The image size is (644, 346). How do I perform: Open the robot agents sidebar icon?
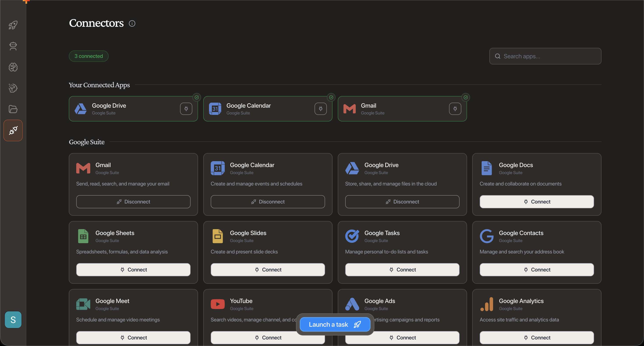pos(13,46)
